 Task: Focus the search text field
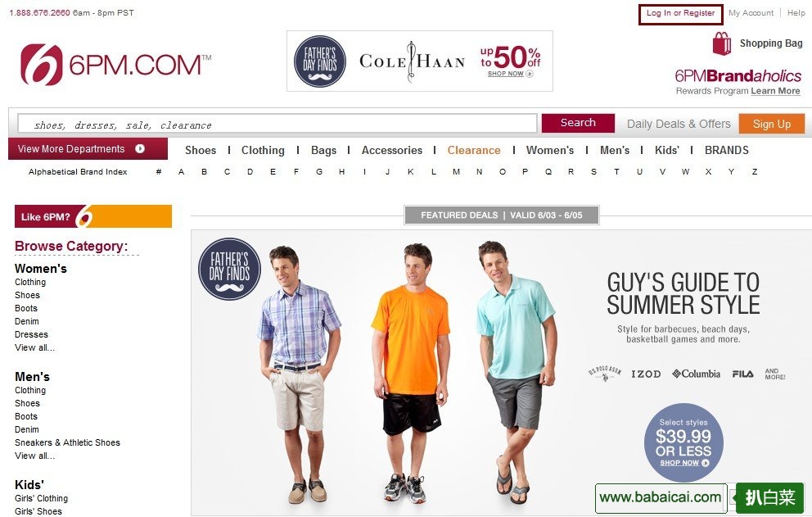277,125
